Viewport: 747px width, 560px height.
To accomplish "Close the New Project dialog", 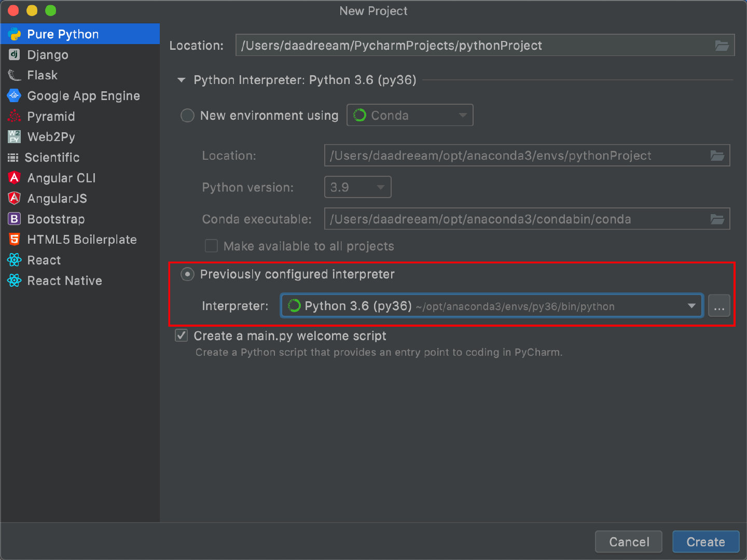I will (x=13, y=10).
